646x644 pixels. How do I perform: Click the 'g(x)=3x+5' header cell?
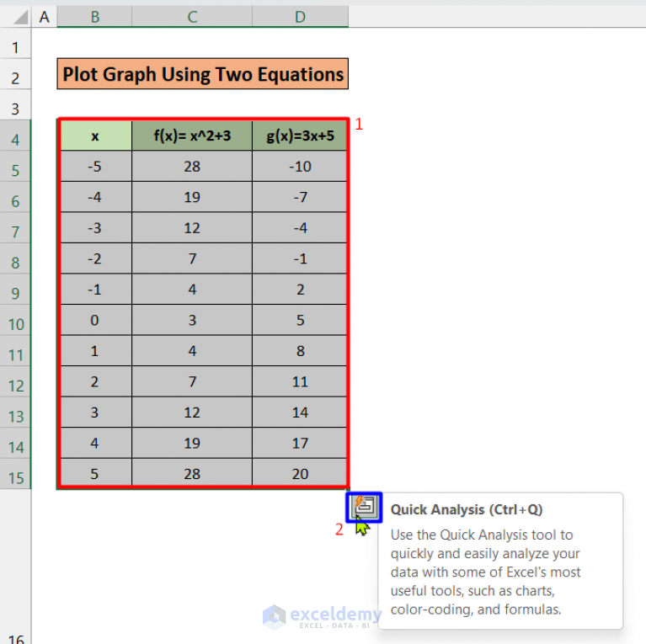(300, 136)
